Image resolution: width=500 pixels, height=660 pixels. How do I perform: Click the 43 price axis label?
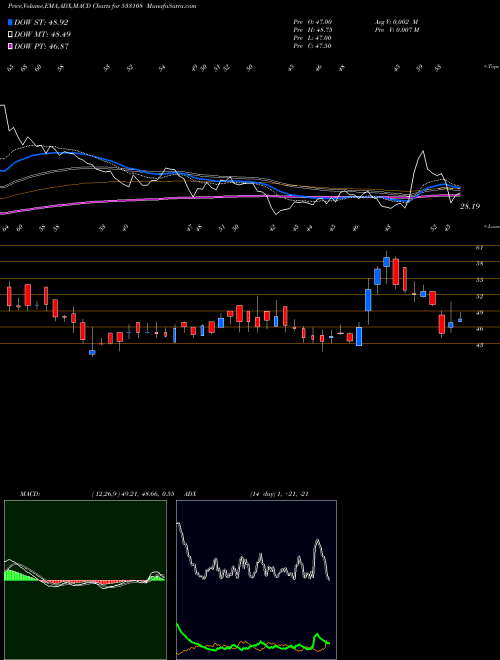tap(479, 345)
